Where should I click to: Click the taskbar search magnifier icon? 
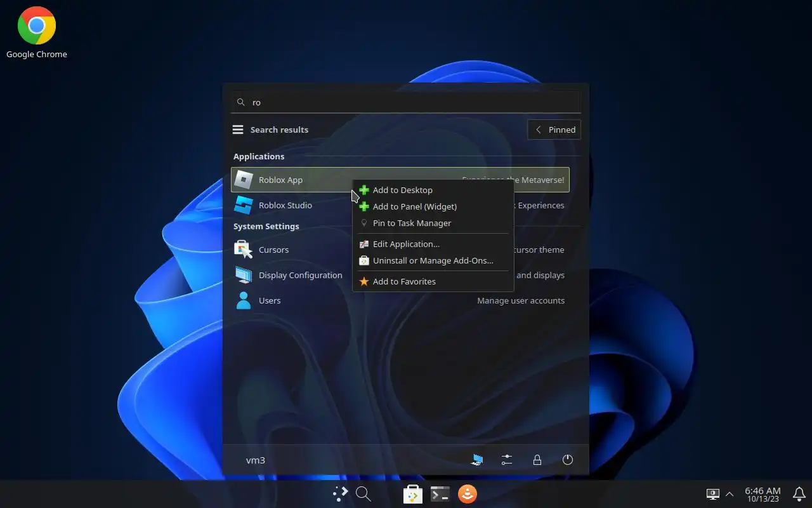pos(363,494)
